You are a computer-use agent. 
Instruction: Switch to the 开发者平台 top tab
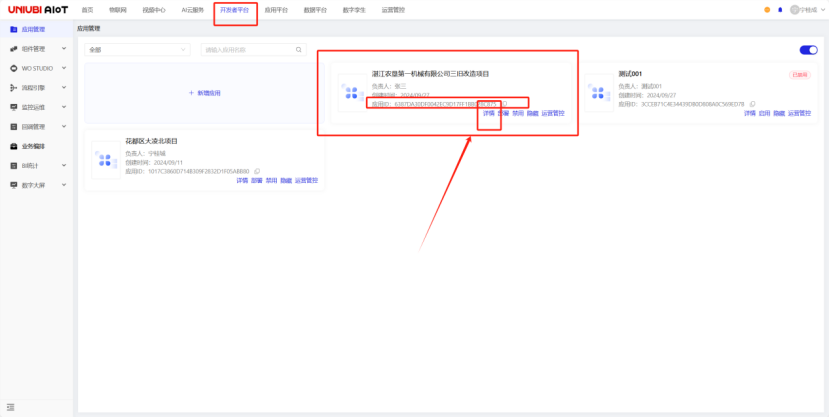pyautogui.click(x=235, y=9)
